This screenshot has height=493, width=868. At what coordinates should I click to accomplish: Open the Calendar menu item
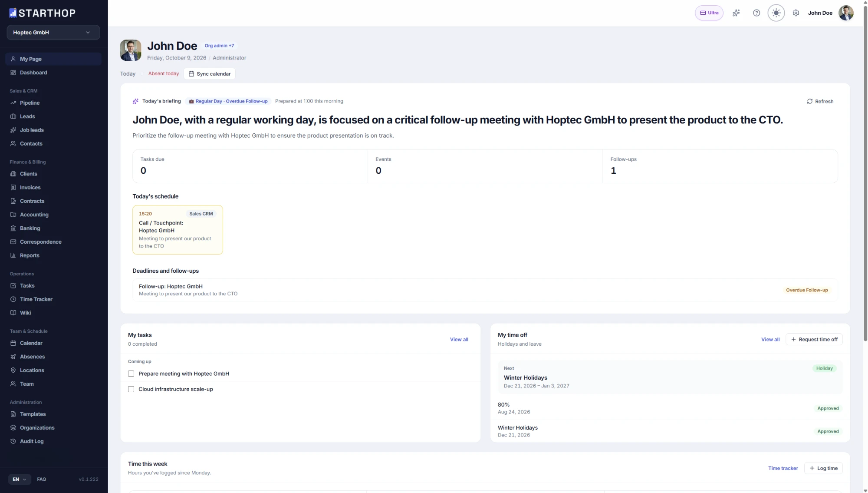tap(53, 343)
